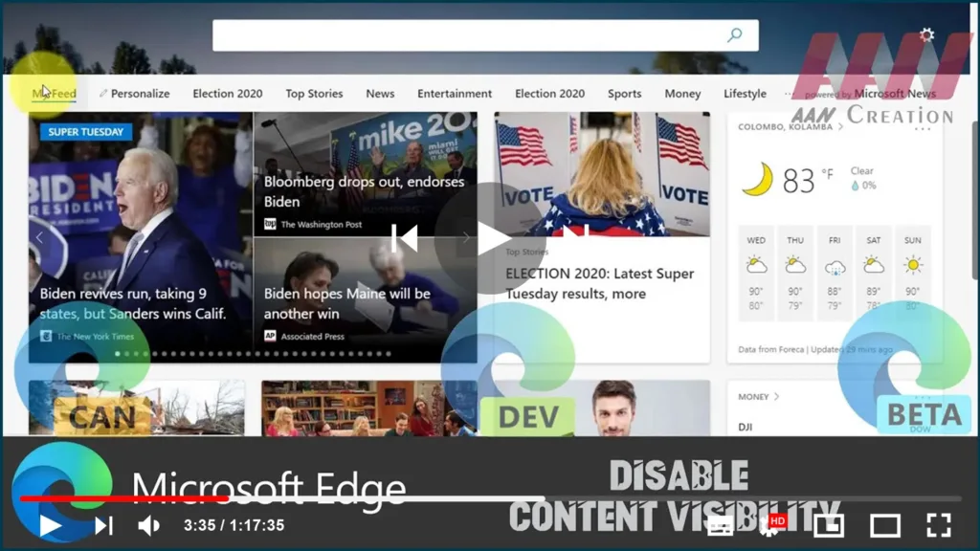Open video quality settings gear
980x551 pixels.
tap(771, 524)
